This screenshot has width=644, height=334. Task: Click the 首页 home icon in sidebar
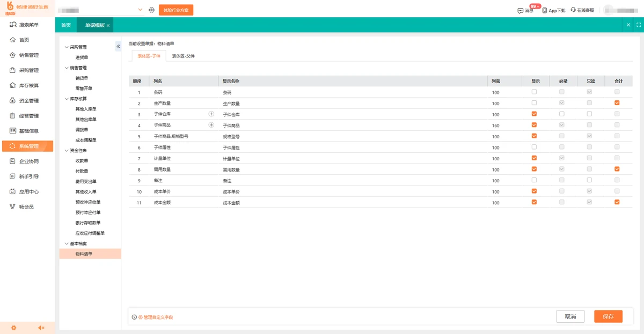tap(13, 40)
